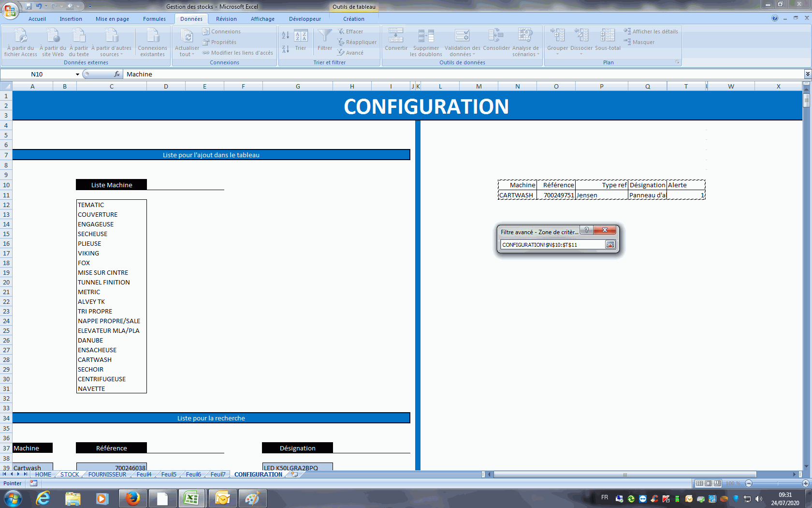The width and height of the screenshot is (812, 508).
Task: Open the Insertion ribbon tab
Action: 71,19
